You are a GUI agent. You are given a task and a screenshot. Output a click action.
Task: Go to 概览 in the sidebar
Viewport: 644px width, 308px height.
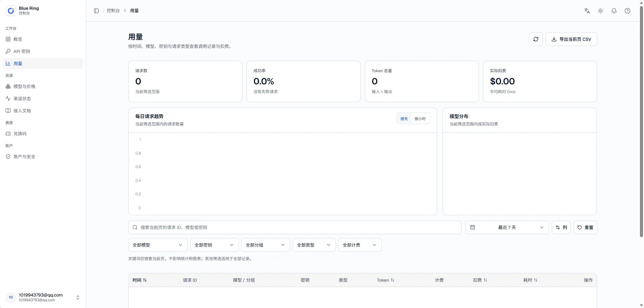tap(43, 39)
